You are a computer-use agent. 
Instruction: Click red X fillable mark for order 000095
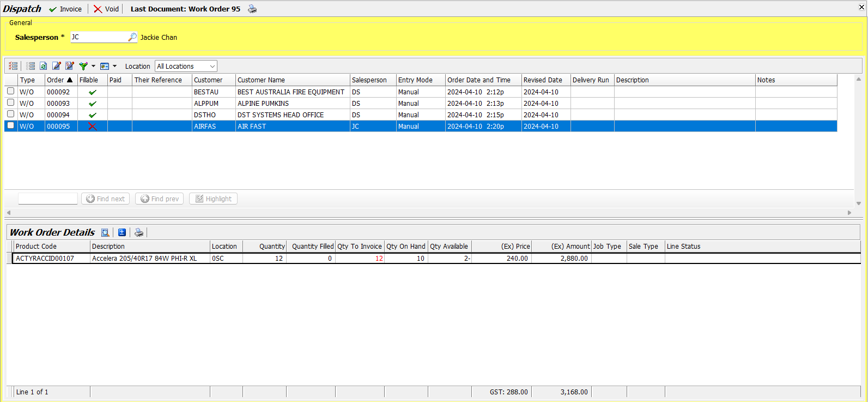click(93, 127)
